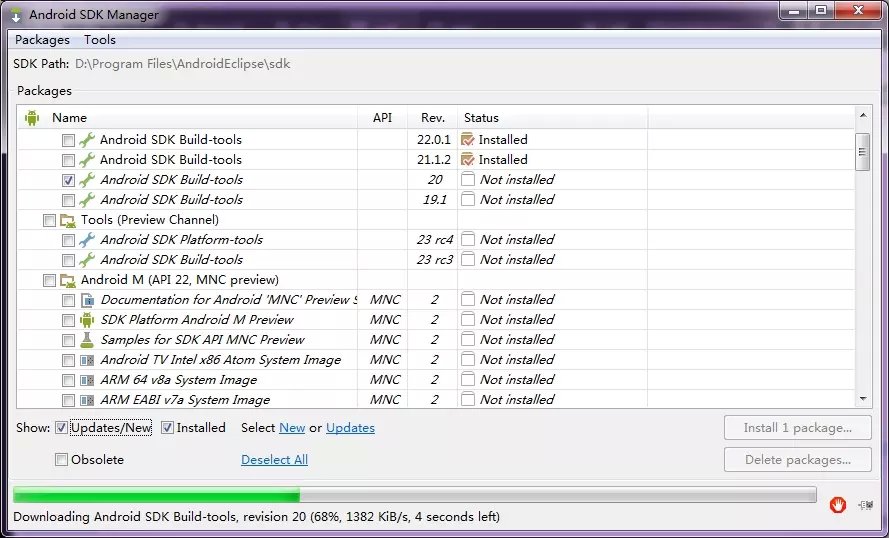Click the red stop download icon

tap(837, 504)
